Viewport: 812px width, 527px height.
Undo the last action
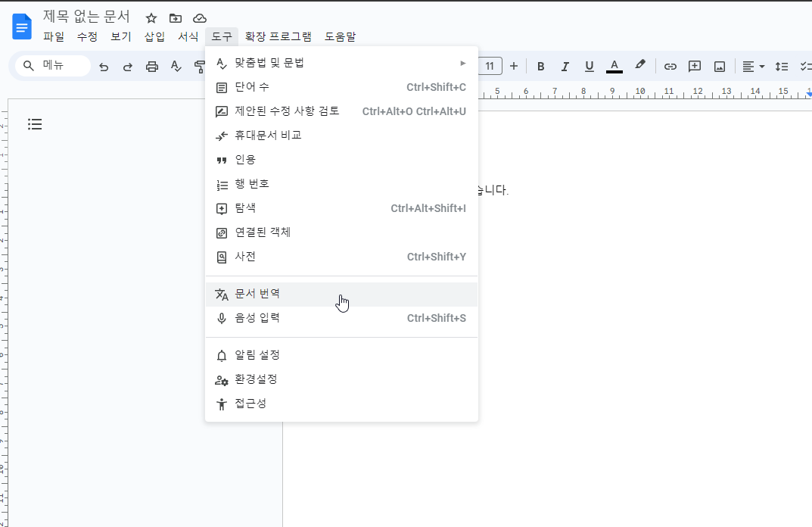104,66
